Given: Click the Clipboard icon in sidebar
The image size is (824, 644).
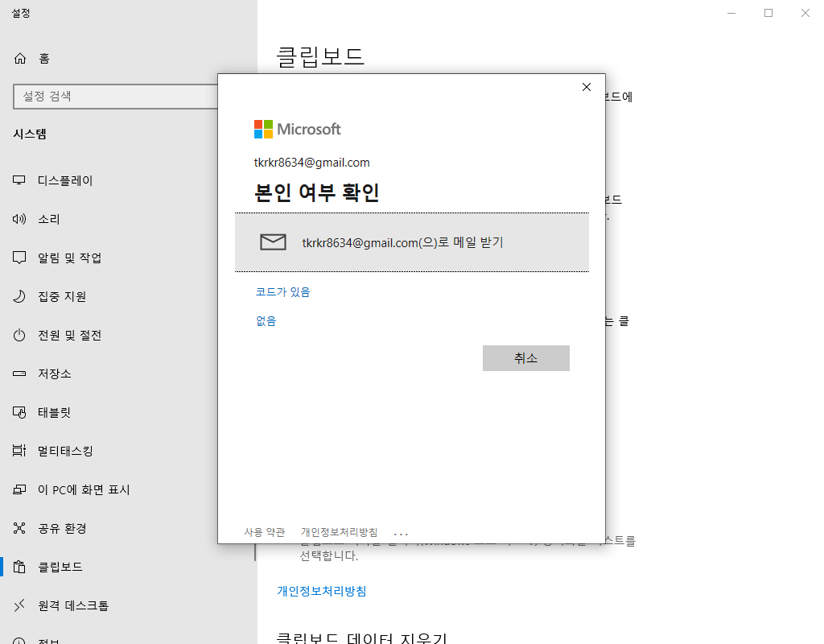Looking at the screenshot, I should pyautogui.click(x=19, y=567).
